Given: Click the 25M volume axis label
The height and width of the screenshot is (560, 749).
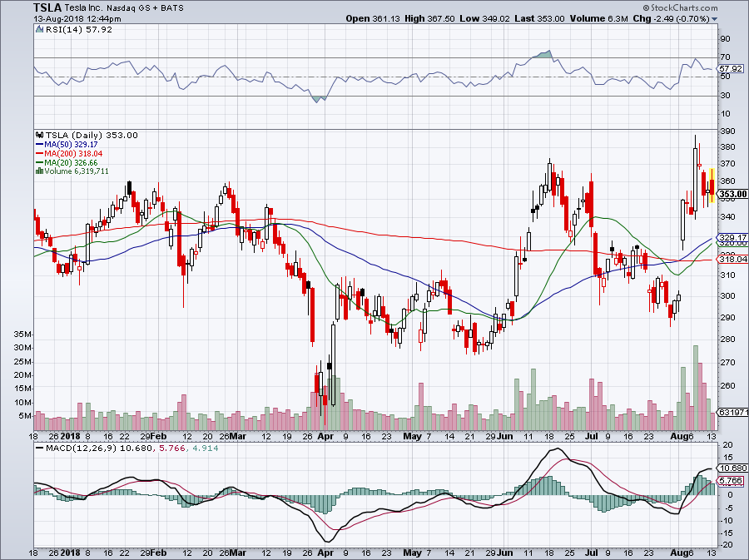Looking at the screenshot, I should coord(22,361).
